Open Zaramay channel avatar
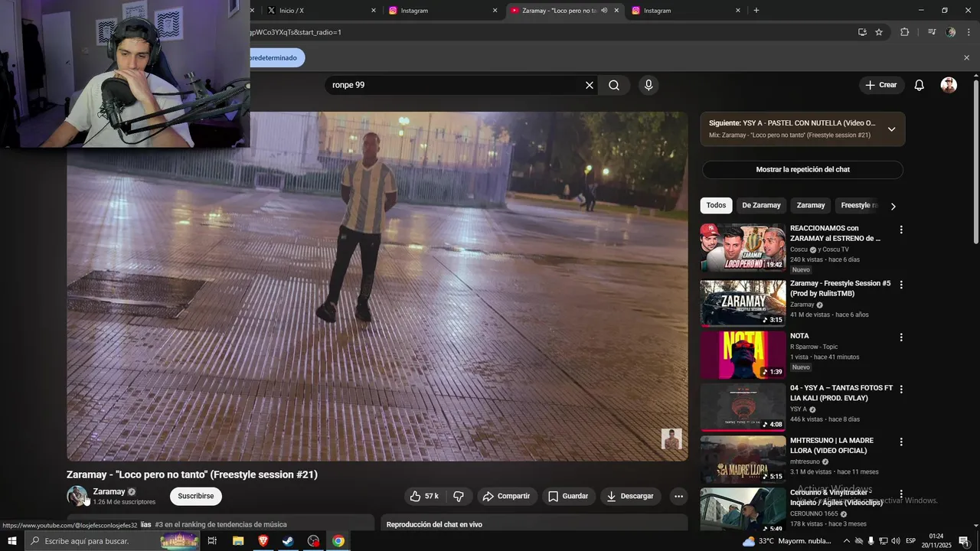Screen dimensions: 980x551 77,496
